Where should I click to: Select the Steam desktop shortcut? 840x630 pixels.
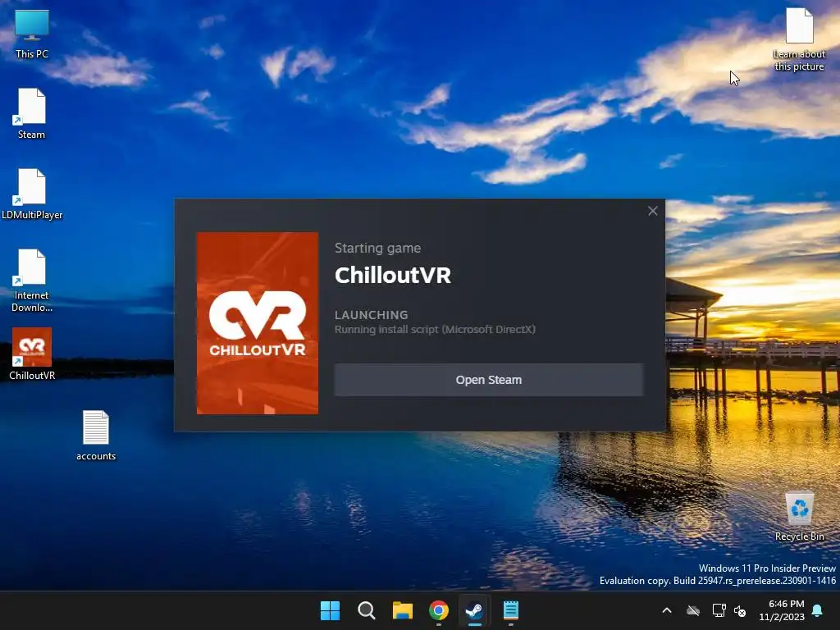(x=32, y=114)
